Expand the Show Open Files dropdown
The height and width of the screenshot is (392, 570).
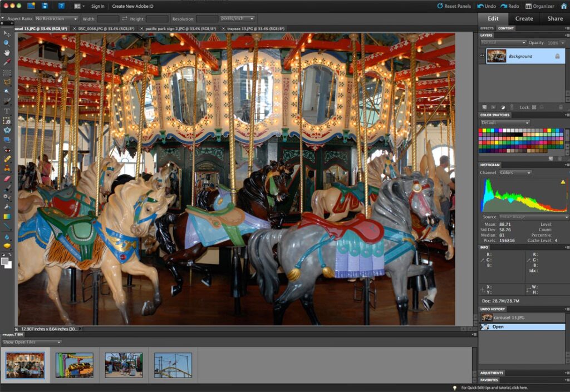click(32, 342)
